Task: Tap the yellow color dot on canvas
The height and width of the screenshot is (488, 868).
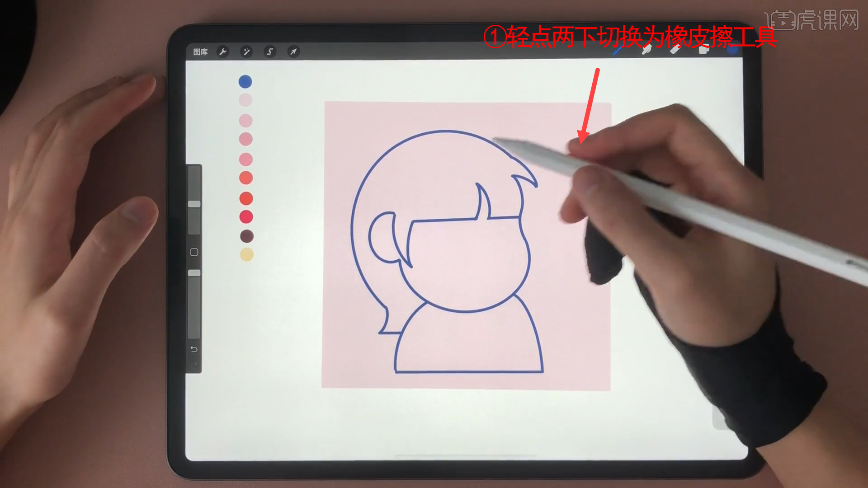Action: (246, 254)
